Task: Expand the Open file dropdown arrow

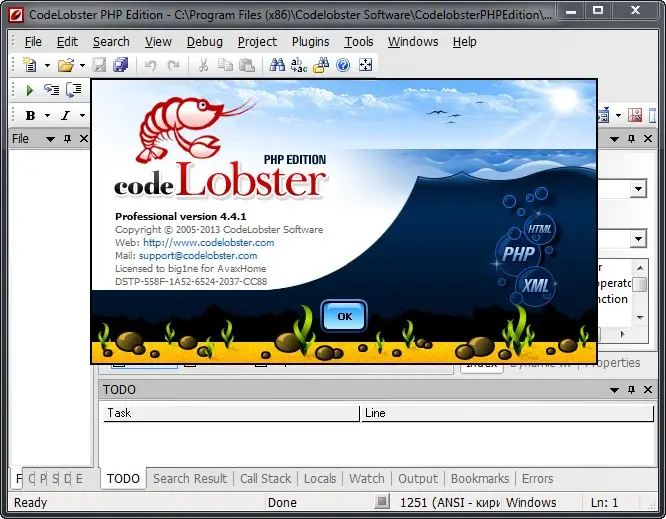Action: click(x=82, y=65)
